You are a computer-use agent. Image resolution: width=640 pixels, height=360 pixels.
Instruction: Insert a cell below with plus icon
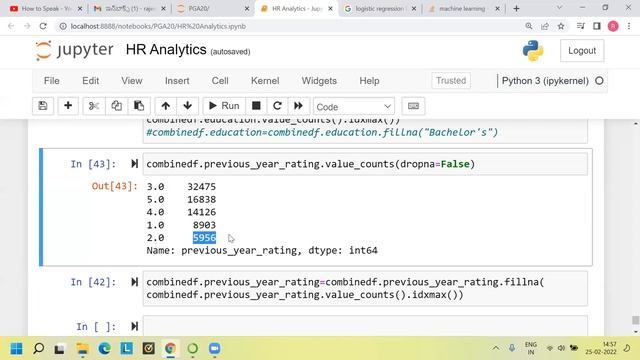tap(68, 106)
